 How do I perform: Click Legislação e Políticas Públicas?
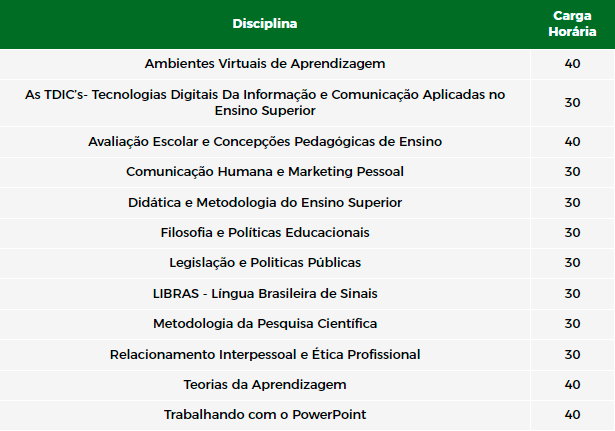tap(265, 263)
